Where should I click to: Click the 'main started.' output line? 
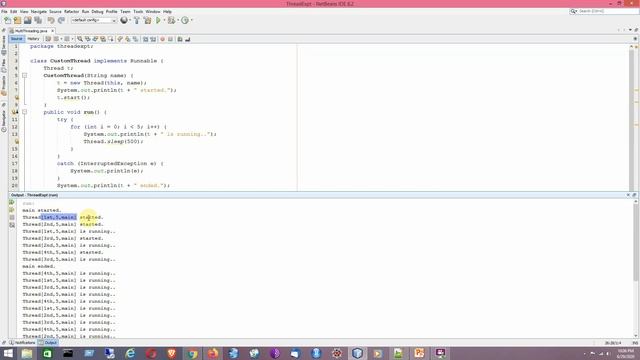click(42, 210)
